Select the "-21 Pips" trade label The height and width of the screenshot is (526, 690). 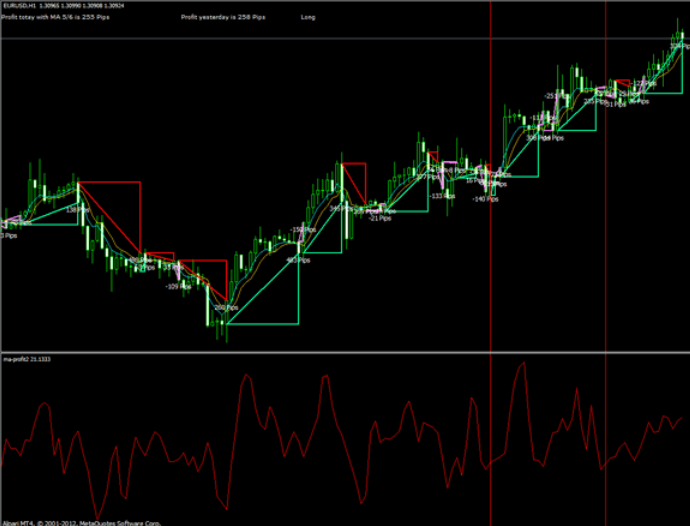[380, 219]
